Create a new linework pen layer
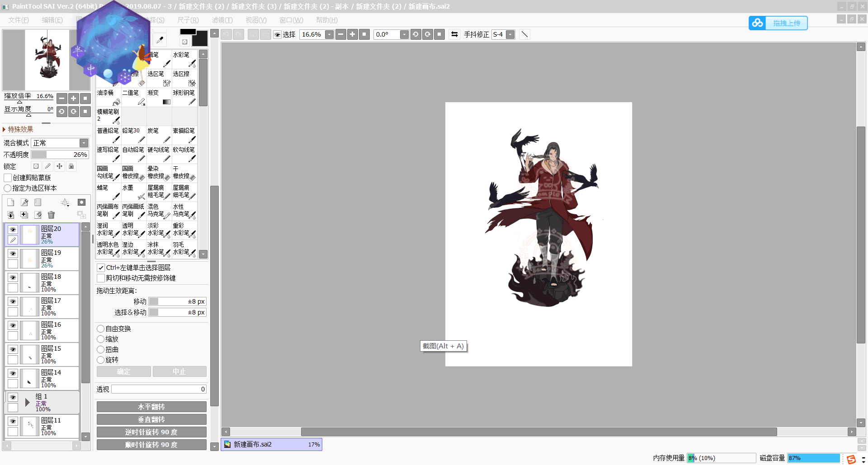Image resolution: width=868 pixels, height=465 pixels. point(24,202)
